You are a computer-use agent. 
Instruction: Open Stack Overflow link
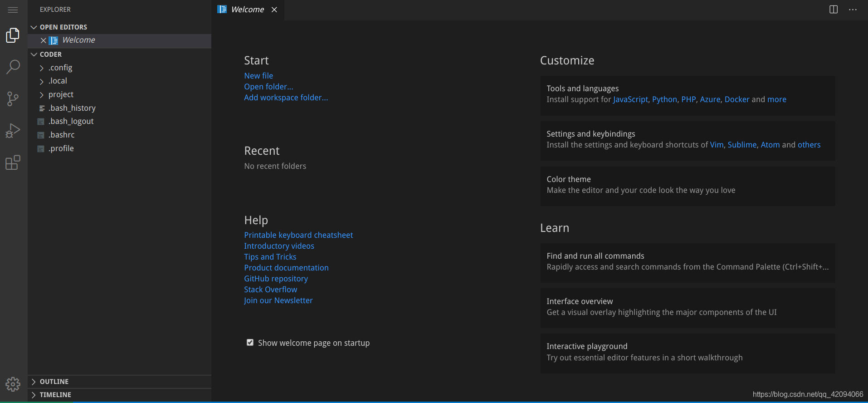(x=270, y=290)
